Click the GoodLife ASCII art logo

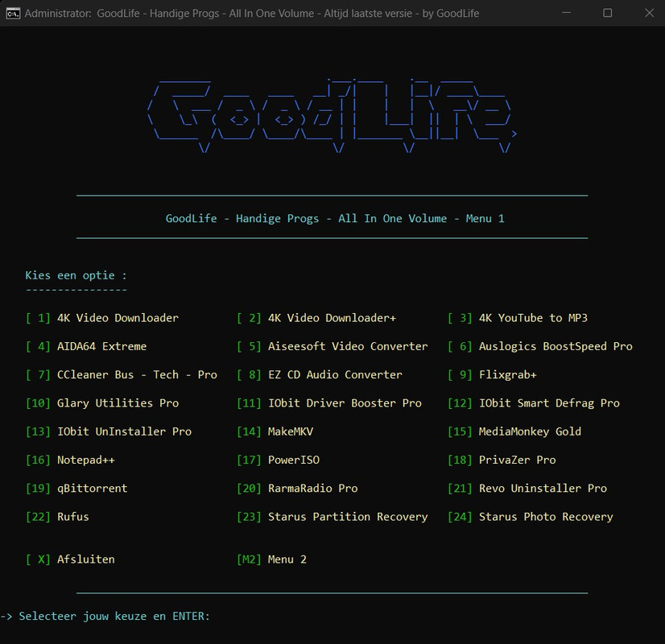click(x=332, y=115)
